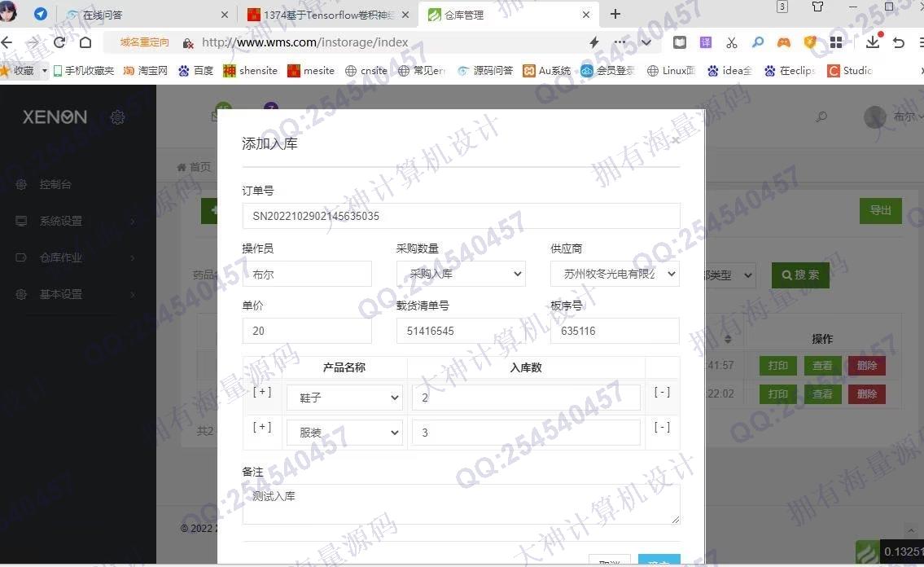This screenshot has height=567, width=924.
Task: Reload the page with refresh icon
Action: 59,42
